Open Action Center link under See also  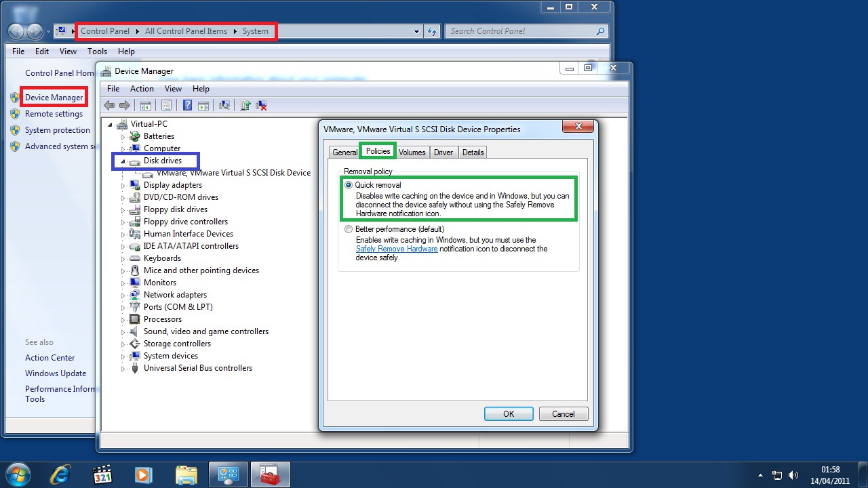coord(50,358)
